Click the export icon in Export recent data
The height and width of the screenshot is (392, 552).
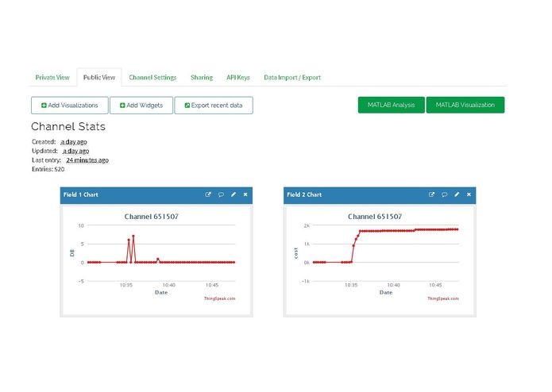point(187,105)
